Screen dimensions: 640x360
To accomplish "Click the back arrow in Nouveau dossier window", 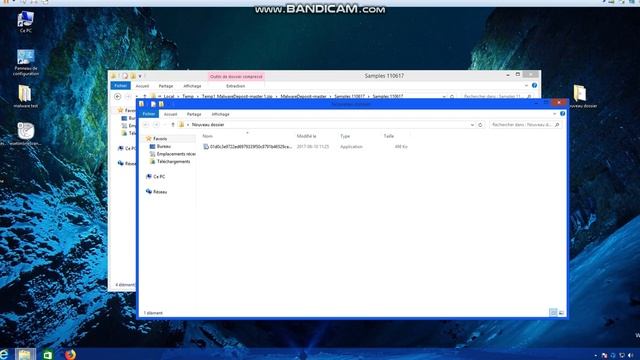I will tap(146, 124).
